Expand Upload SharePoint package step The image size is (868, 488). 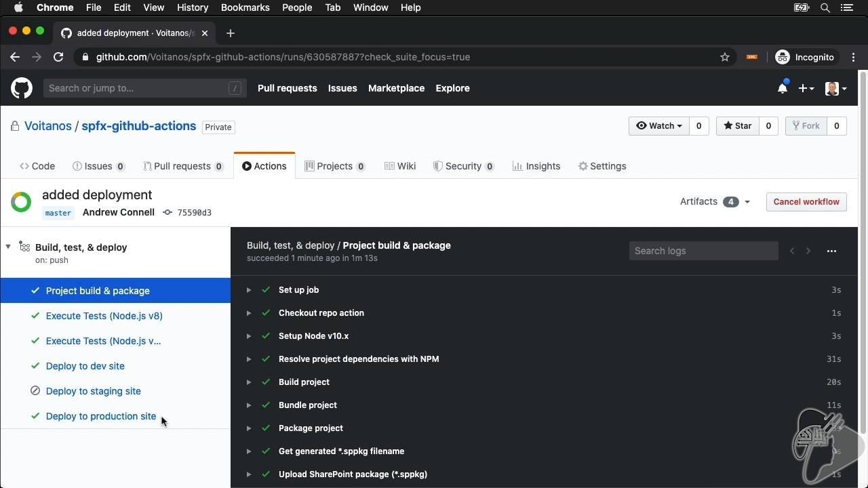pos(545,474)
